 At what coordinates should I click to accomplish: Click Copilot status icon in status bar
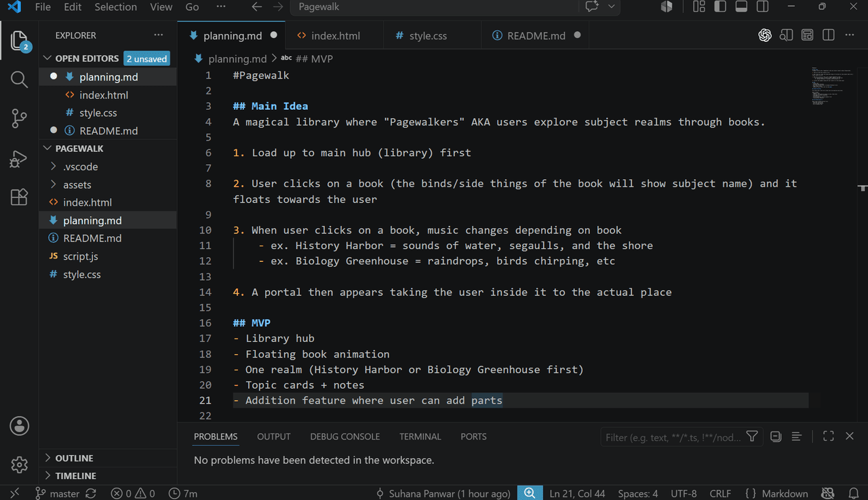(x=828, y=493)
